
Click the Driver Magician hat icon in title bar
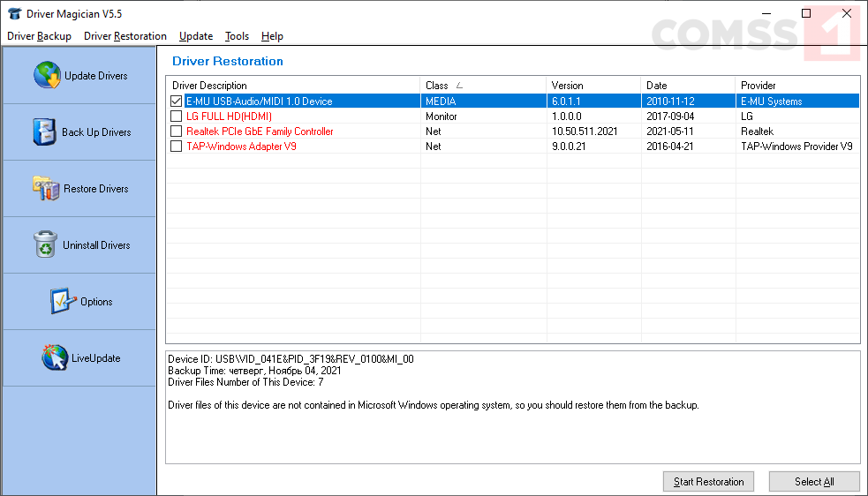click(x=15, y=13)
